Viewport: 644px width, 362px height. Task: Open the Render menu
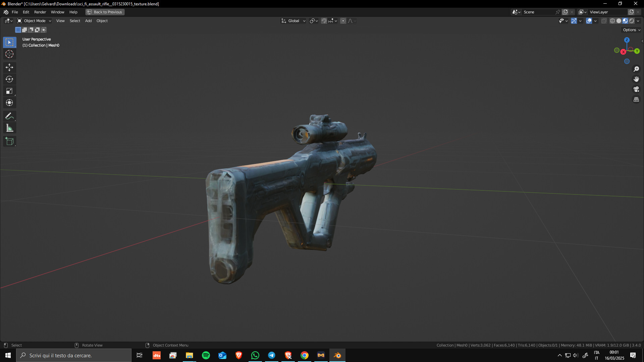pyautogui.click(x=40, y=12)
